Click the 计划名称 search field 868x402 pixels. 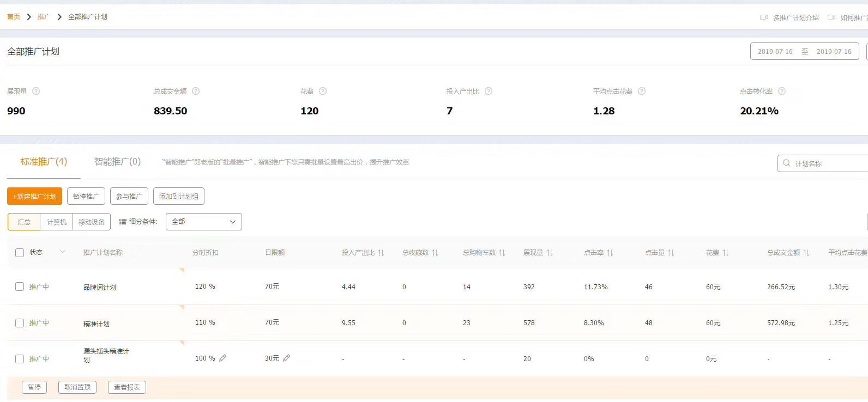826,163
